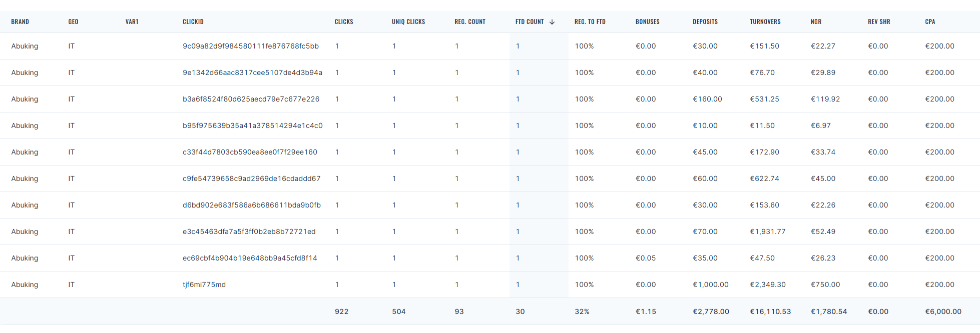Click the CPA column header
The height and width of the screenshot is (333, 980).
[930, 22]
